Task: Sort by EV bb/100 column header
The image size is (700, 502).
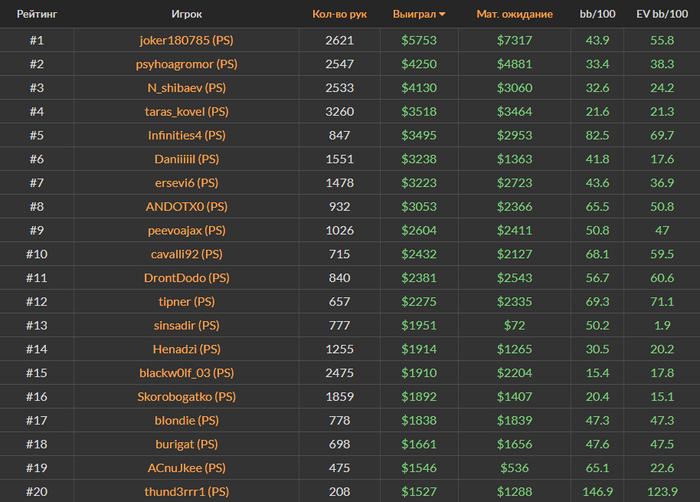Action: coord(662,15)
